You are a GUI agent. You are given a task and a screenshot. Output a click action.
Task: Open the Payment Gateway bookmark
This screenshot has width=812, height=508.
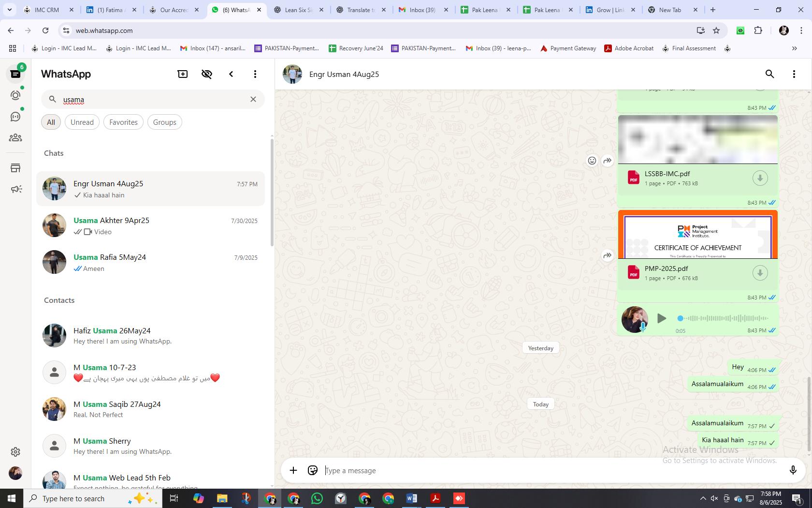(x=568, y=48)
